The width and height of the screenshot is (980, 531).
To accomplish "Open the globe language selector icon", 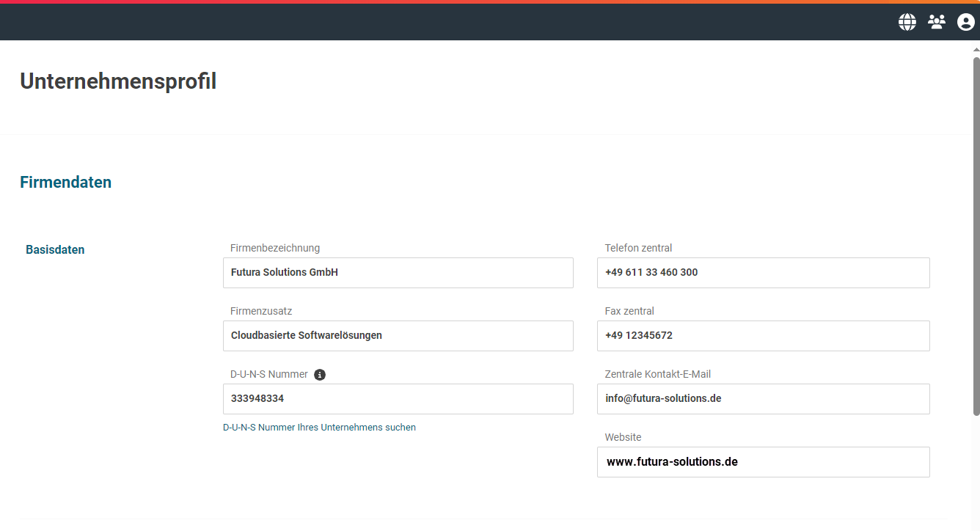I will tap(907, 22).
